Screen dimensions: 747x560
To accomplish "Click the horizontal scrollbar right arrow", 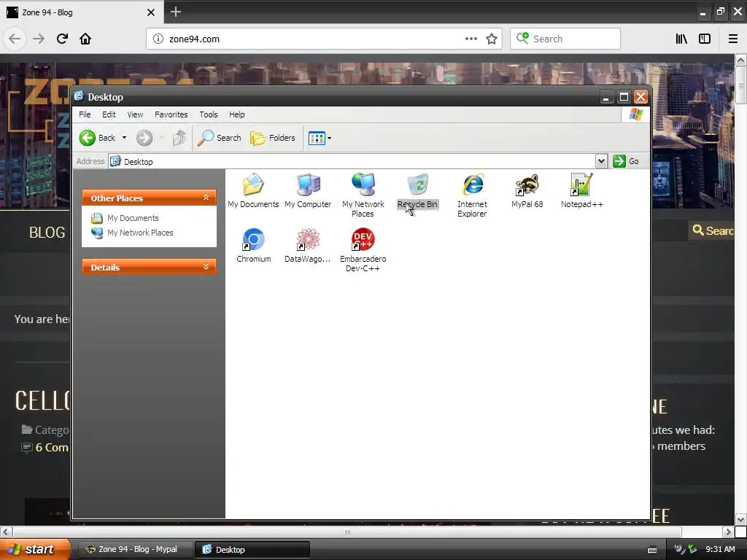I will [x=728, y=532].
